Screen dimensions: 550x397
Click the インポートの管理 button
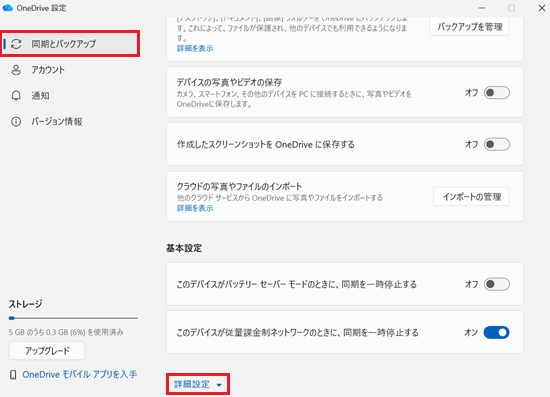(x=471, y=197)
